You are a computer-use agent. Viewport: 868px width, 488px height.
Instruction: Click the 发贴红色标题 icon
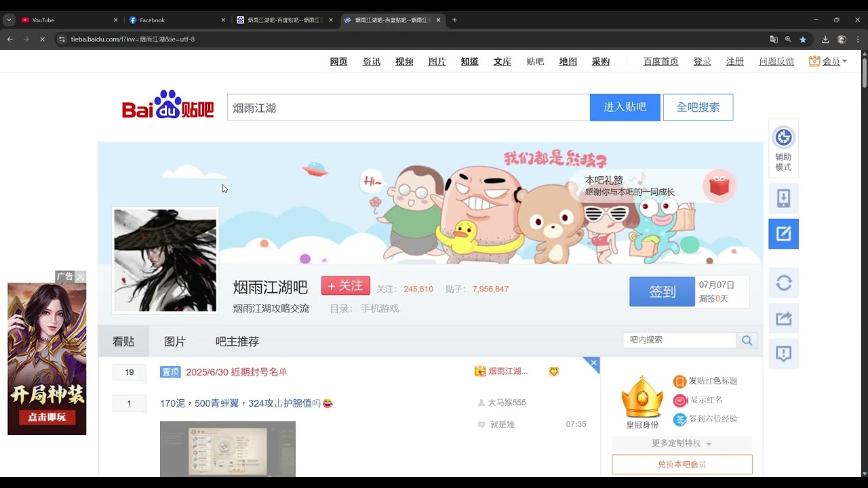(679, 382)
